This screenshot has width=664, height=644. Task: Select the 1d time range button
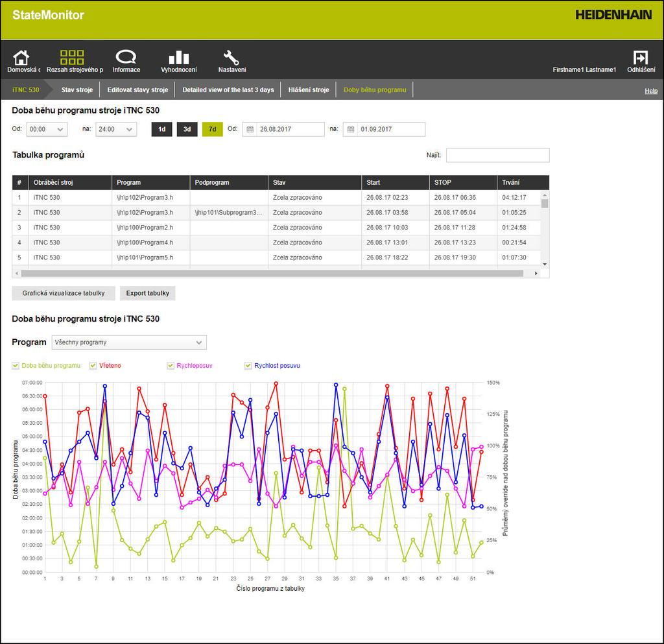161,129
